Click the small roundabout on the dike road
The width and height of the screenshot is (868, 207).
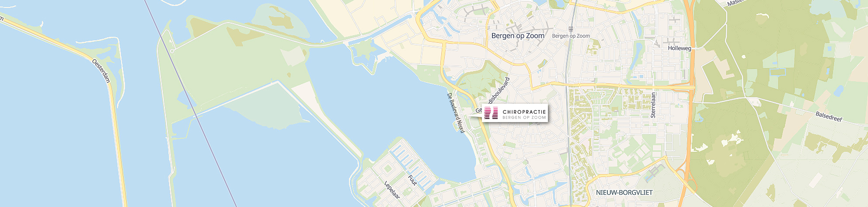click(x=172, y=51)
